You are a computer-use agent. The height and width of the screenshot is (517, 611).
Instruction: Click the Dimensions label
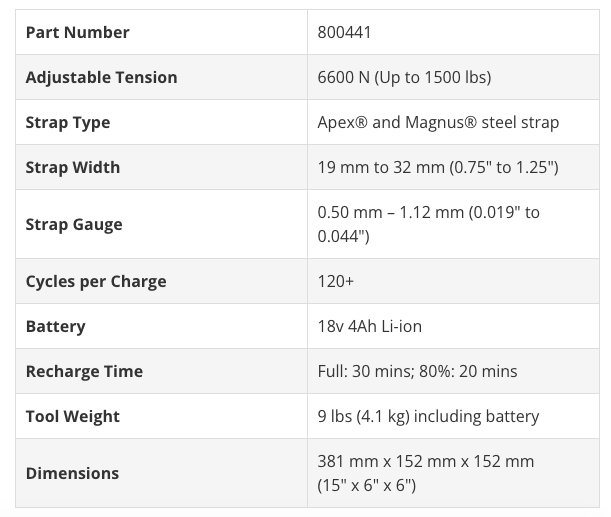pos(72,473)
